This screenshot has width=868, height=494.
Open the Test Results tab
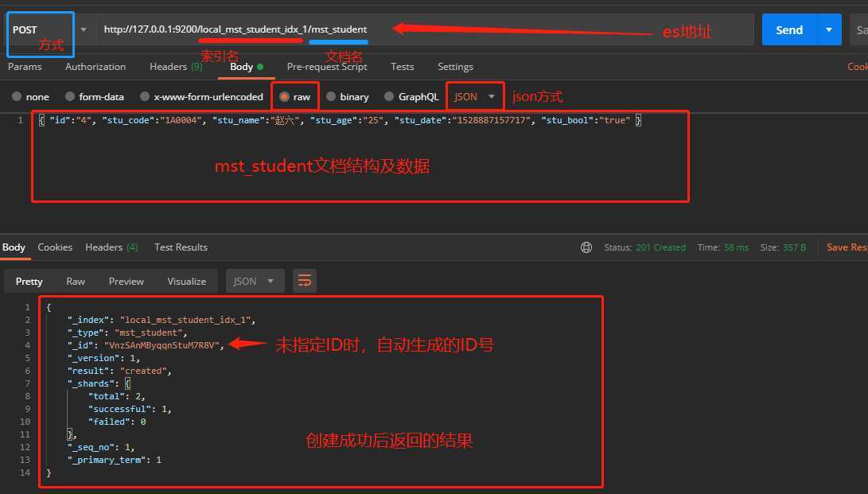click(x=181, y=247)
